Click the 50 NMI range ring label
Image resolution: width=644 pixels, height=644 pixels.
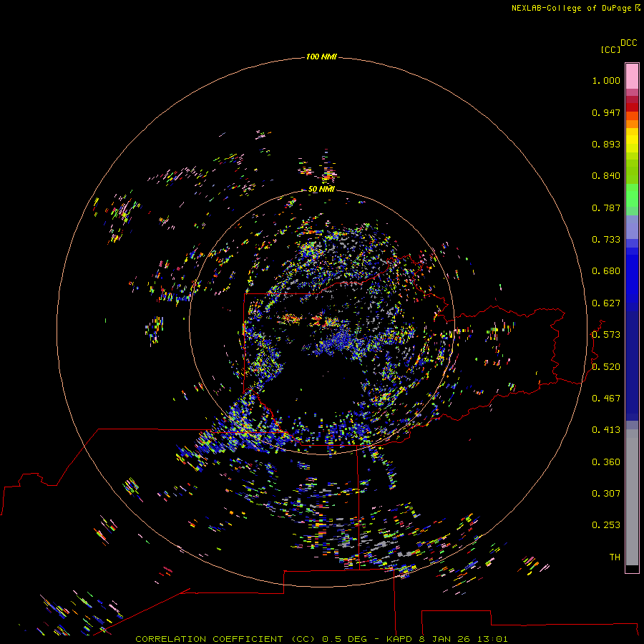(321, 189)
